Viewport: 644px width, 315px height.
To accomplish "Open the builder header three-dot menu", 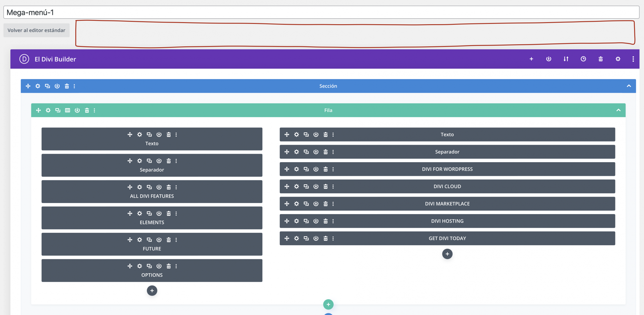I will (x=633, y=59).
